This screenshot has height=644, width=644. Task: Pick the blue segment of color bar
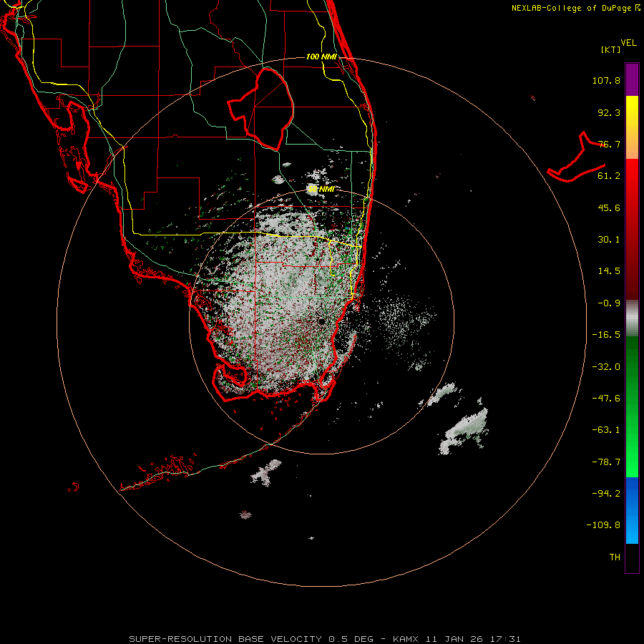(x=632, y=510)
